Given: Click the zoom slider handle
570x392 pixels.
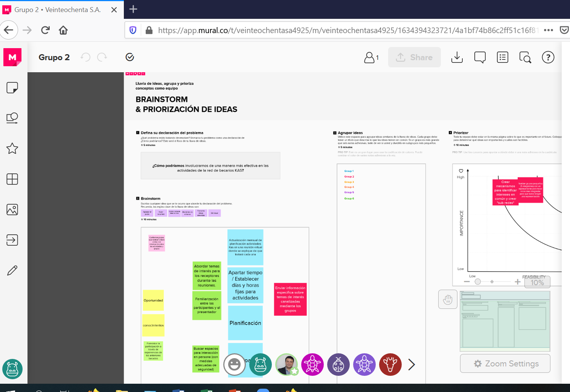Looking at the screenshot, I should (x=478, y=282).
